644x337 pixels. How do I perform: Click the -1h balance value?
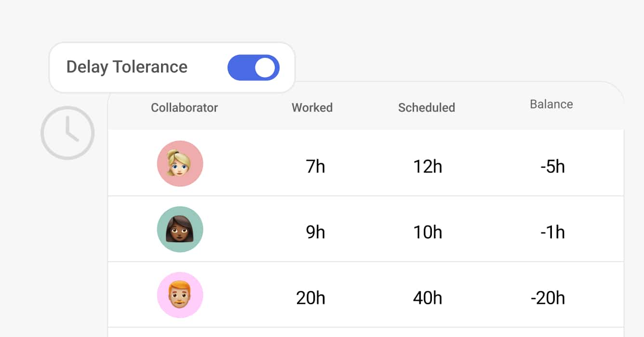[552, 233]
